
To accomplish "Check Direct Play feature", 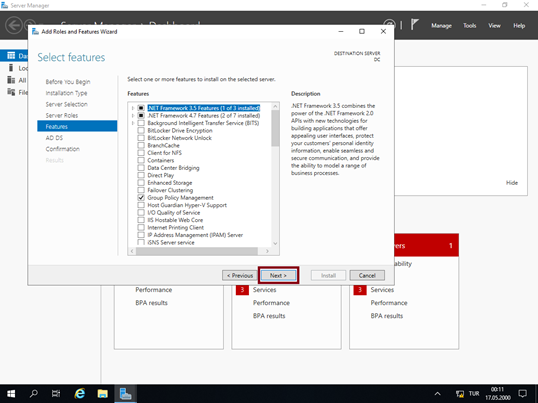I will (141, 175).
